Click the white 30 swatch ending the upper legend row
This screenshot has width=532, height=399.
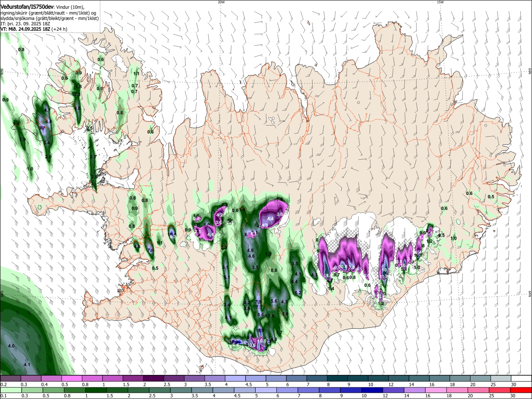click(520, 378)
